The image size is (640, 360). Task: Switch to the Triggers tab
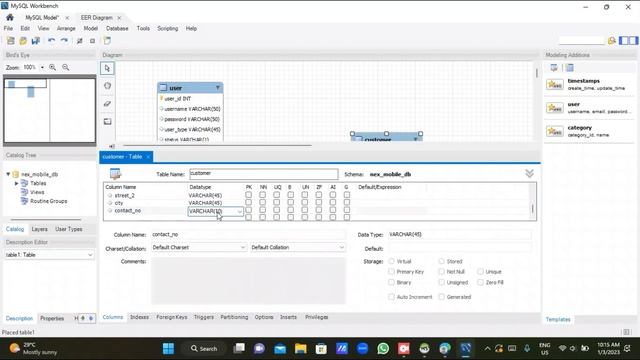pyautogui.click(x=204, y=317)
